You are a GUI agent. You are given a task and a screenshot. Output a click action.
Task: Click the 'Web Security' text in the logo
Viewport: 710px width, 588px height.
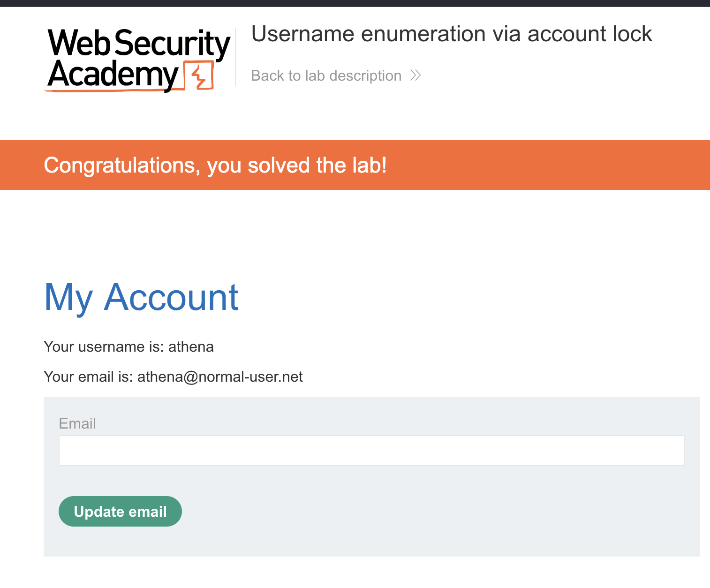click(138, 43)
